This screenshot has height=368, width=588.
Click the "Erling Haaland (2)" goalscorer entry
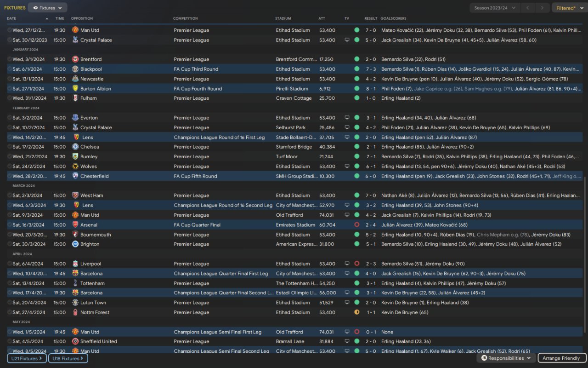pyautogui.click(x=401, y=98)
